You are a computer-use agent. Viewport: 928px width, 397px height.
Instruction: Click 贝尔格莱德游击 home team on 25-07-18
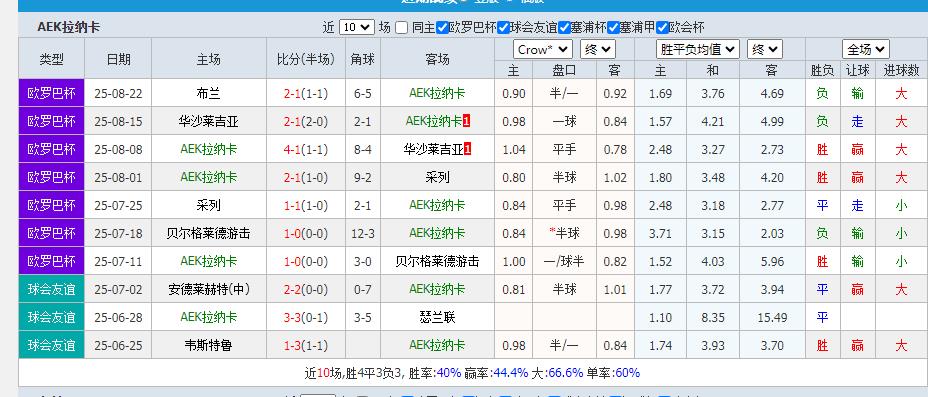coord(208,233)
